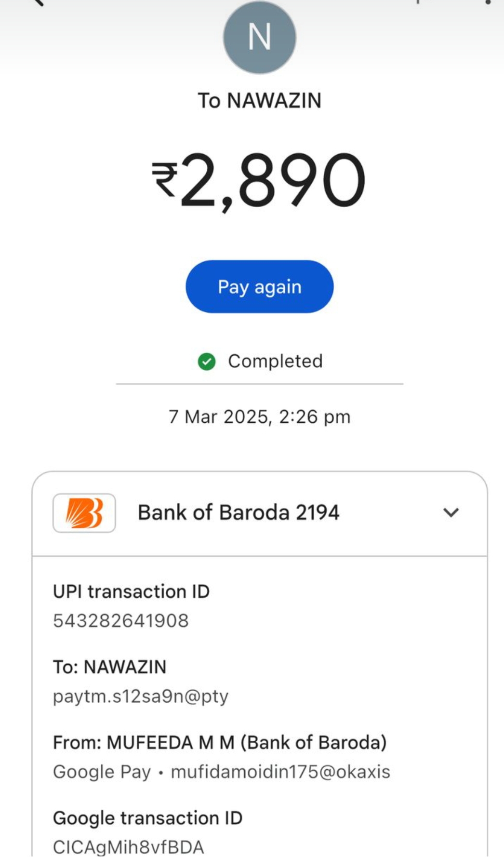Tap the Completed status text
The height and width of the screenshot is (857, 504).
(x=275, y=362)
